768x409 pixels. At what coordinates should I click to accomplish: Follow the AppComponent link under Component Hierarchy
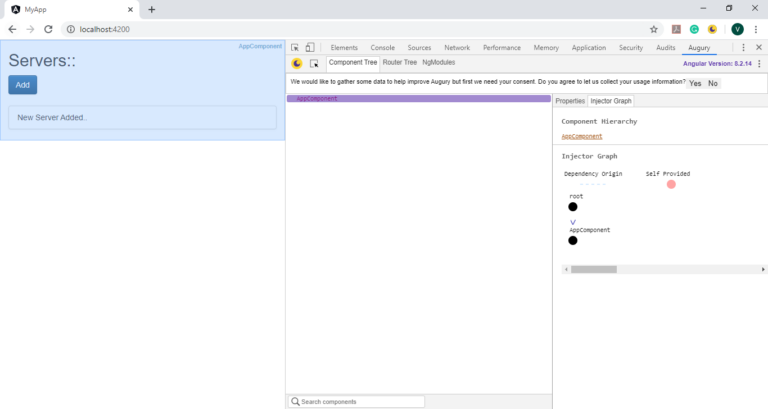tap(582, 136)
